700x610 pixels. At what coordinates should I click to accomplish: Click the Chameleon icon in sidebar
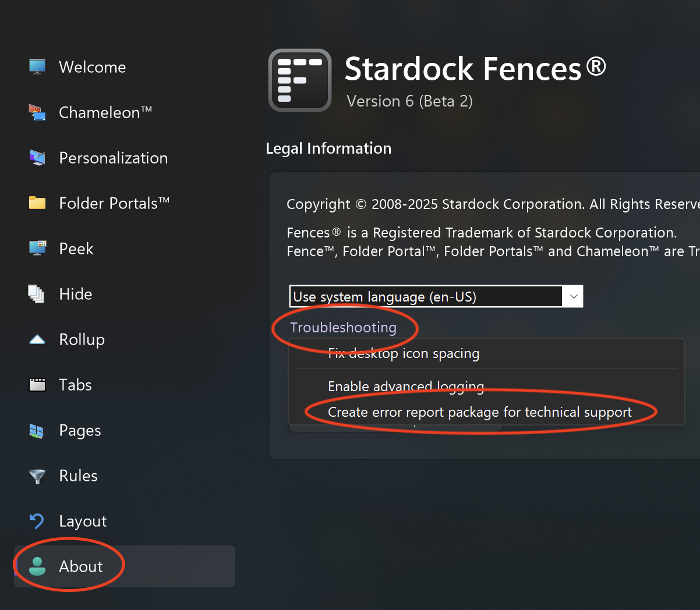point(37,112)
